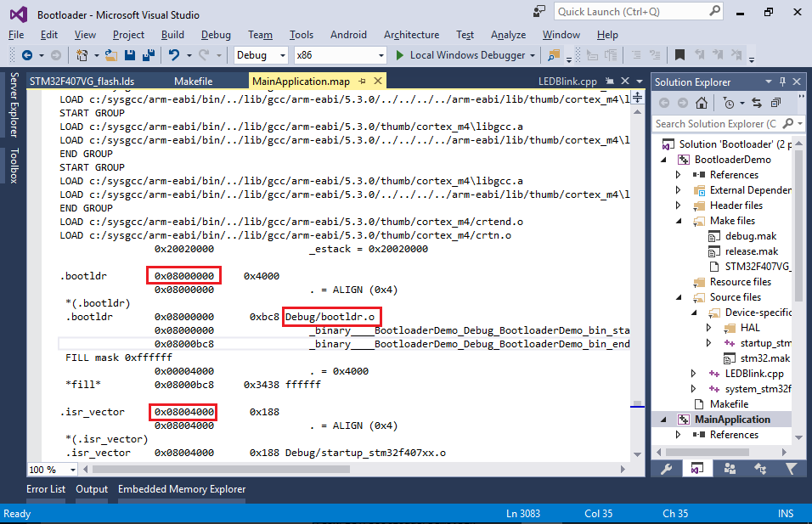Open the Architecture menu
812x524 pixels.
point(411,35)
